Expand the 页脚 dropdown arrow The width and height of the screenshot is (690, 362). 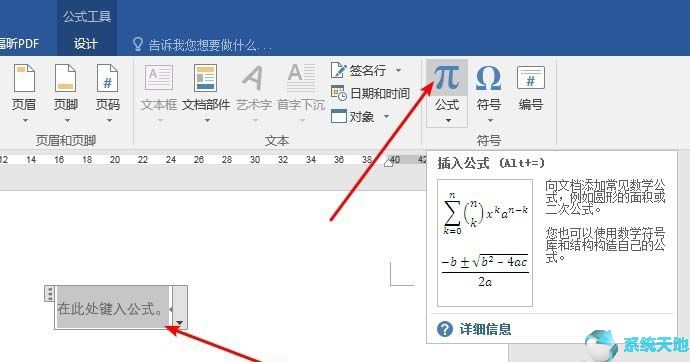(67, 121)
